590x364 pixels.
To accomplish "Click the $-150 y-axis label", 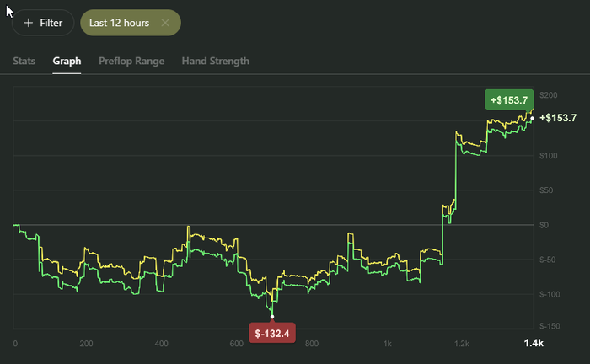I will coord(550,326).
